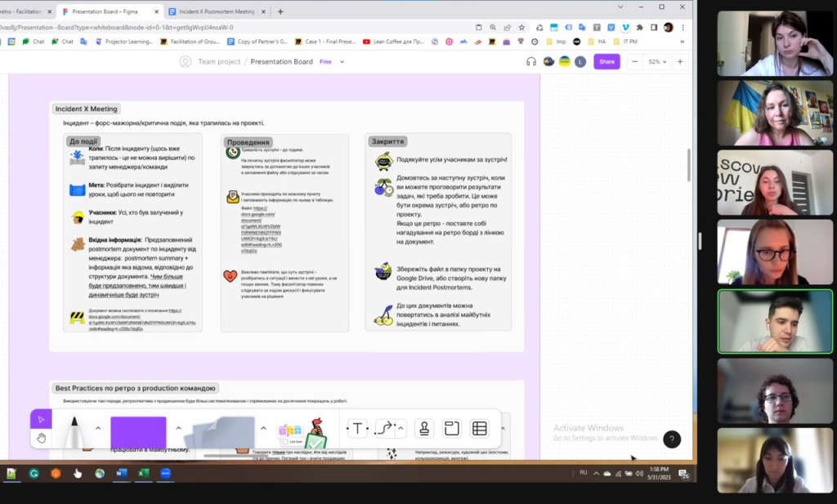This screenshot has height=504, width=837.
Task: Select the participant video with Ukrainian flag
Action: point(775,113)
